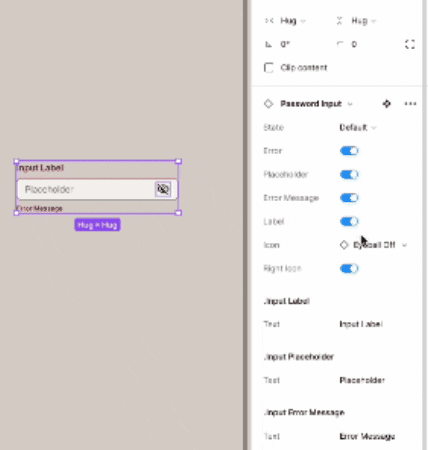This screenshot has width=428, height=450.
Task: Click the rotation angle icon
Action: pos(268,44)
